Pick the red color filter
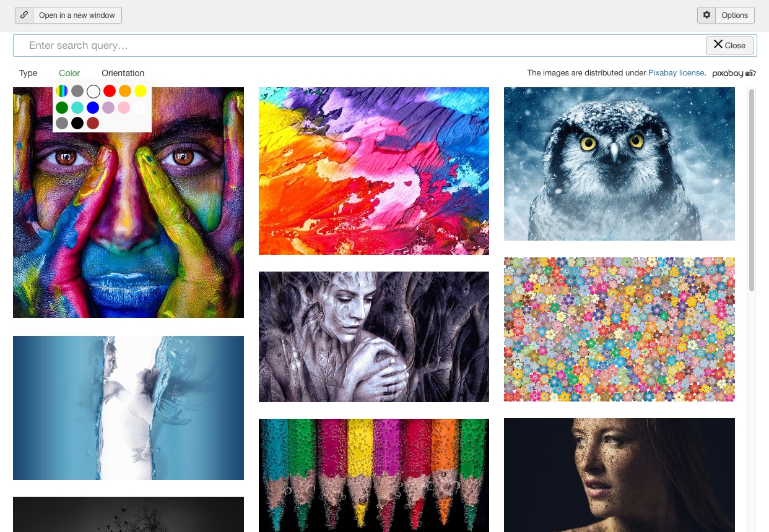This screenshot has width=769, height=532. point(110,91)
